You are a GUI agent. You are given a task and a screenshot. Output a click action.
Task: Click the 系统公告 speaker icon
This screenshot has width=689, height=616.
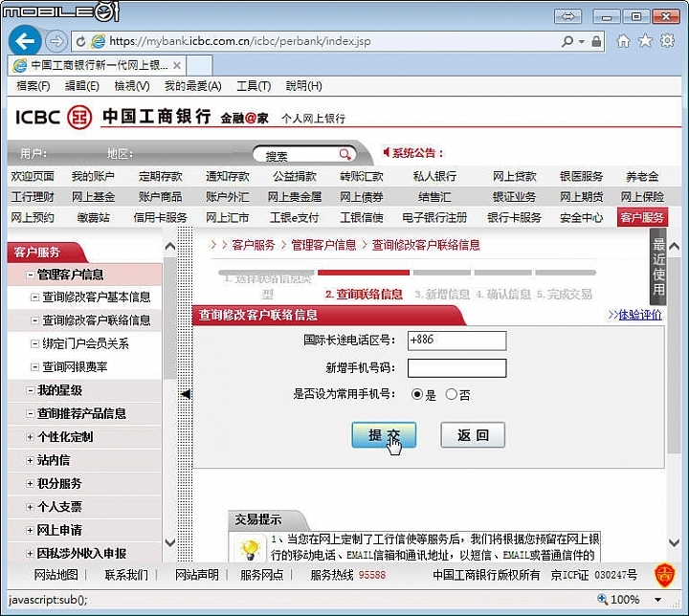386,152
